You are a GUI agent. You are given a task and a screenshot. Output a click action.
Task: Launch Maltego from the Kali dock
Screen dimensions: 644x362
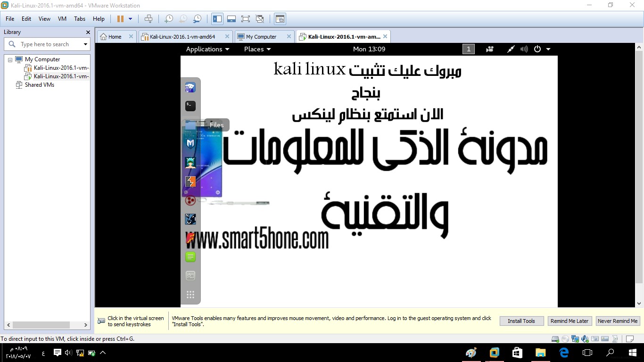coord(190,144)
